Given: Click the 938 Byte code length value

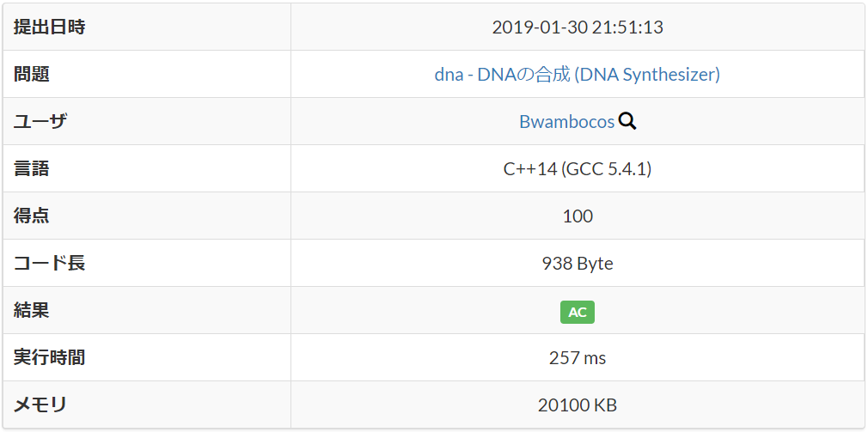Looking at the screenshot, I should pos(578,264).
